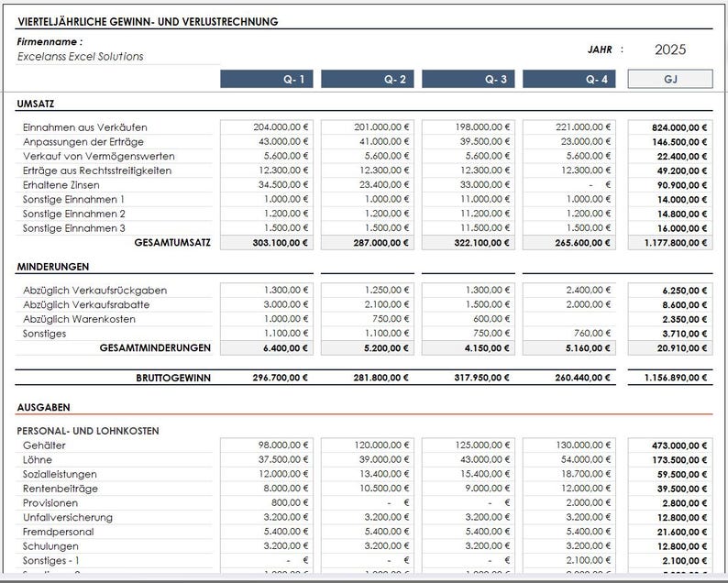
Task: Select the GESAMTMINDERUNGEN total label
Action: 155,348
